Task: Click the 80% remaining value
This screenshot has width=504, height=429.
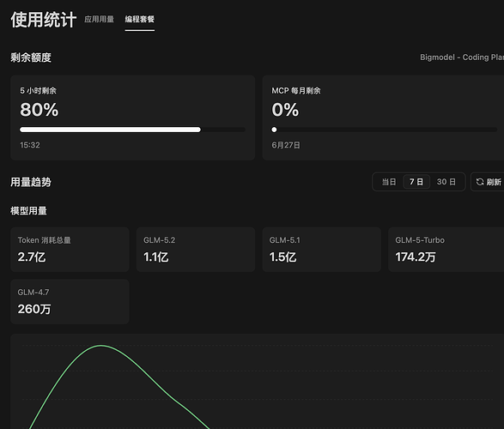Action: point(39,110)
